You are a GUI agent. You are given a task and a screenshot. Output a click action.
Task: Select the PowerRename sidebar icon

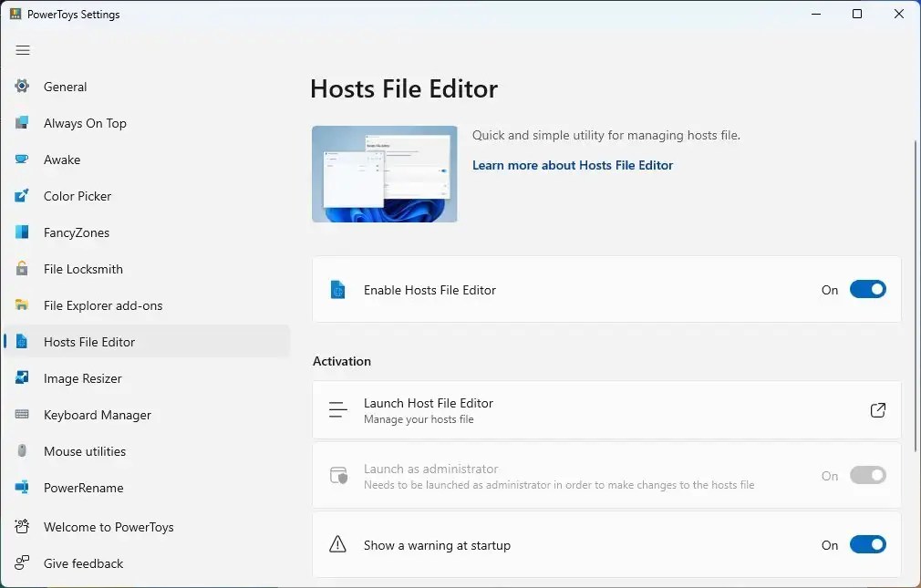pos(22,488)
